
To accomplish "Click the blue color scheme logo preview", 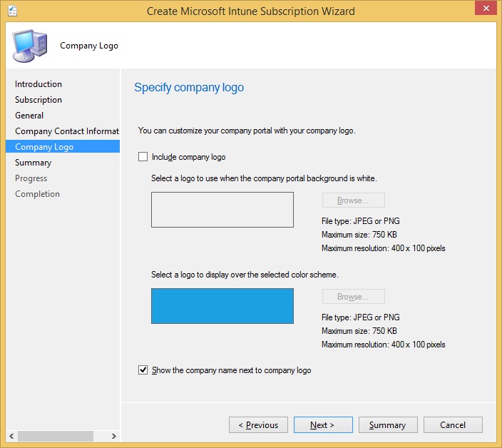I will (x=222, y=306).
